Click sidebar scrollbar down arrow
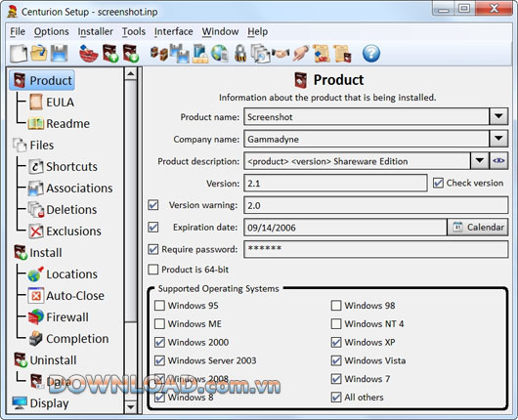518x420 pixels. [x=131, y=406]
